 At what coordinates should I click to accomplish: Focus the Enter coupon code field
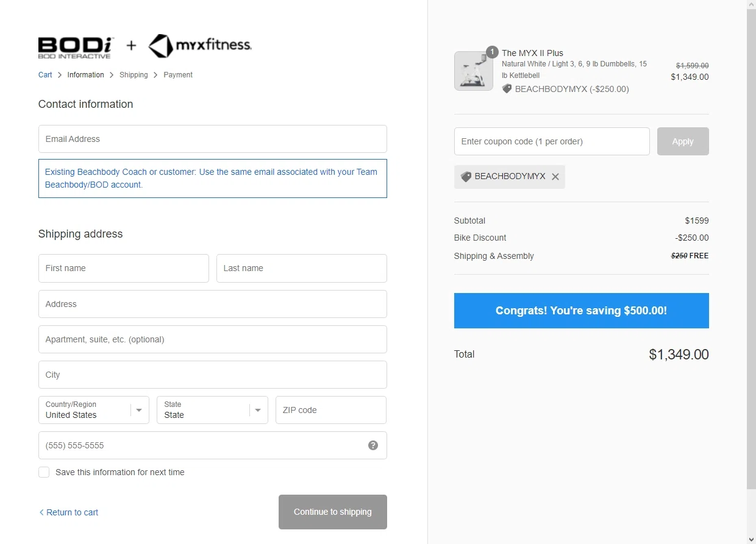[552, 141]
